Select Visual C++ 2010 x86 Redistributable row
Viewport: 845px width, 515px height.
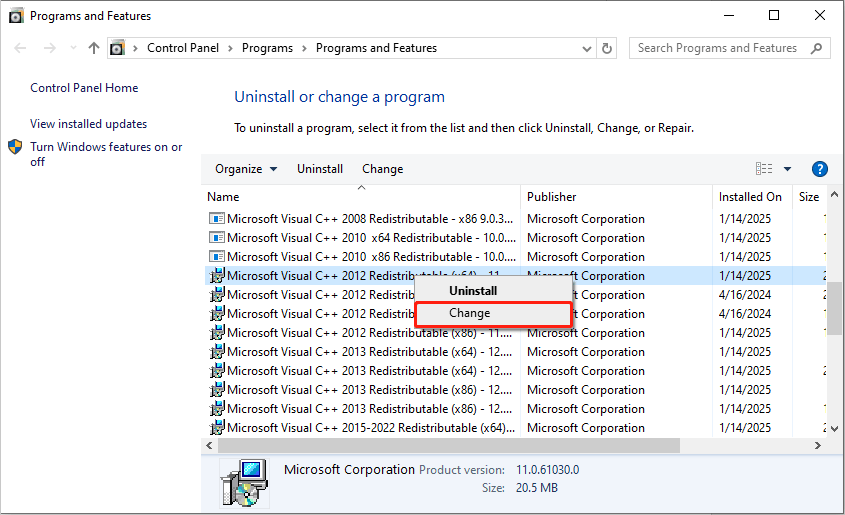pyautogui.click(x=516, y=257)
